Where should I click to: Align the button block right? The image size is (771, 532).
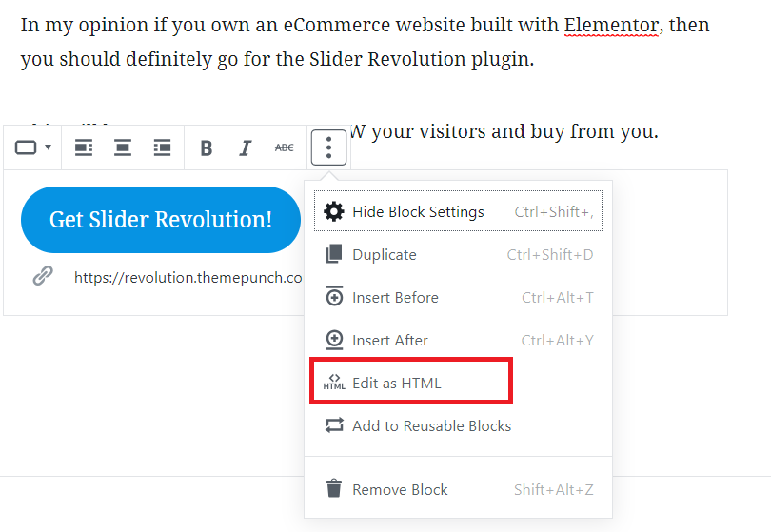click(x=162, y=148)
